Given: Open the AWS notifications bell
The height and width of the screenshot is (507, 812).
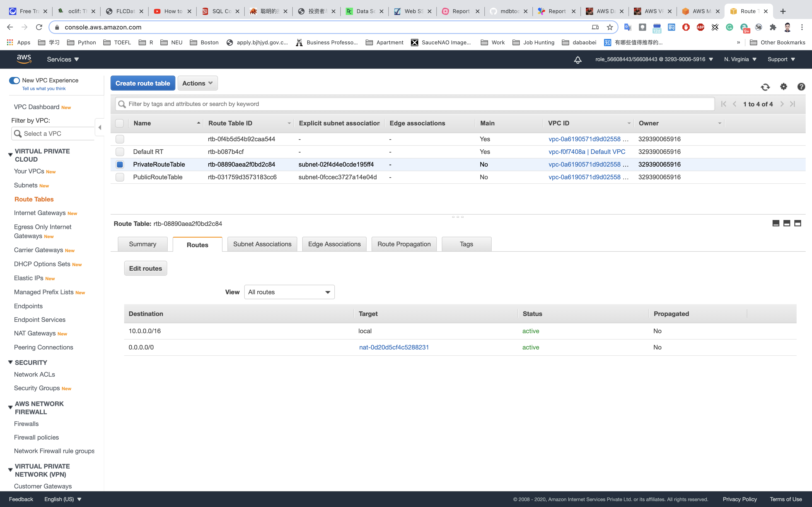Looking at the screenshot, I should (x=578, y=60).
